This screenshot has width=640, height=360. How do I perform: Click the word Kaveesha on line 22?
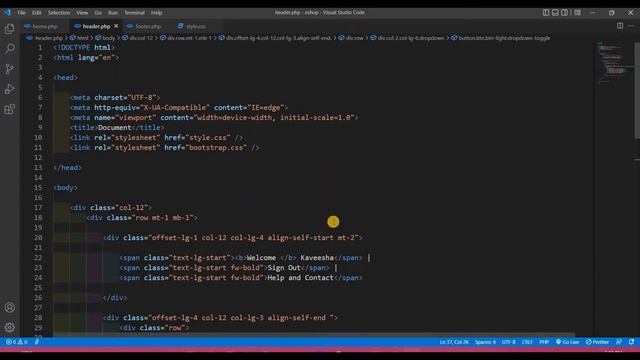[317, 258]
